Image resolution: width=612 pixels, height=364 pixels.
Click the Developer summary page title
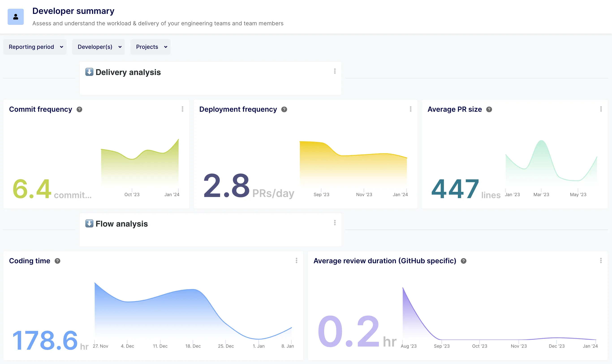(x=73, y=11)
